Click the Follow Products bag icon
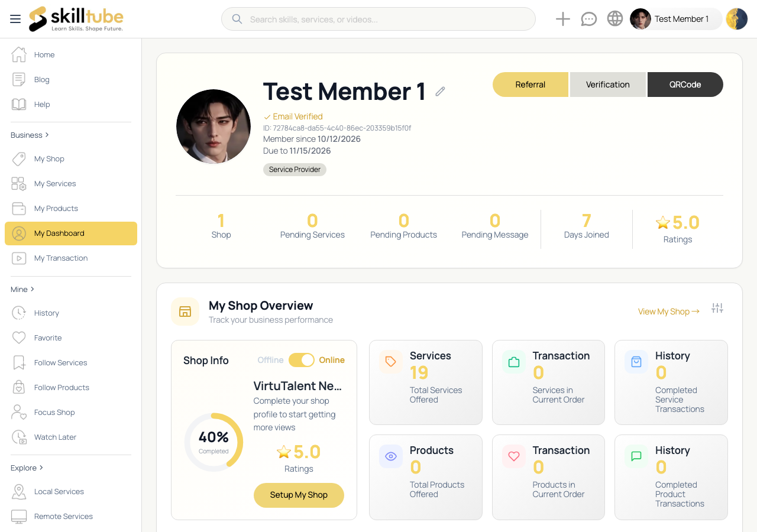Screen dimensions: 757x532 19,387
